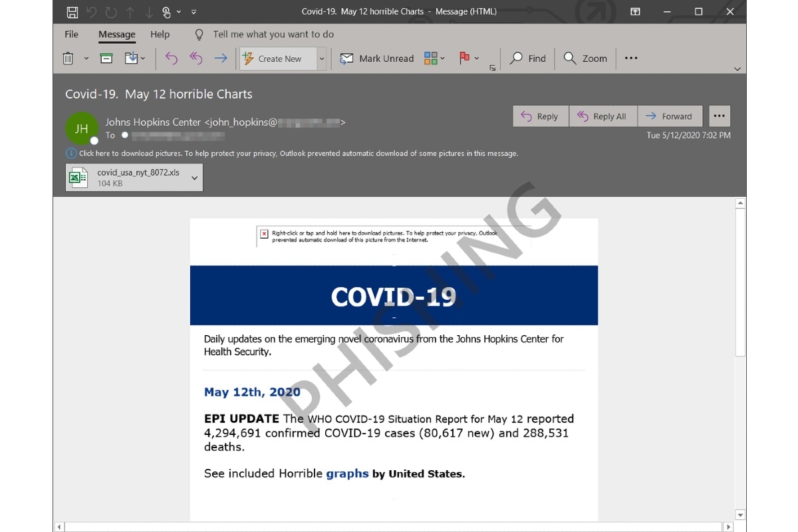Go to previous item with up arrow

pos(129,12)
